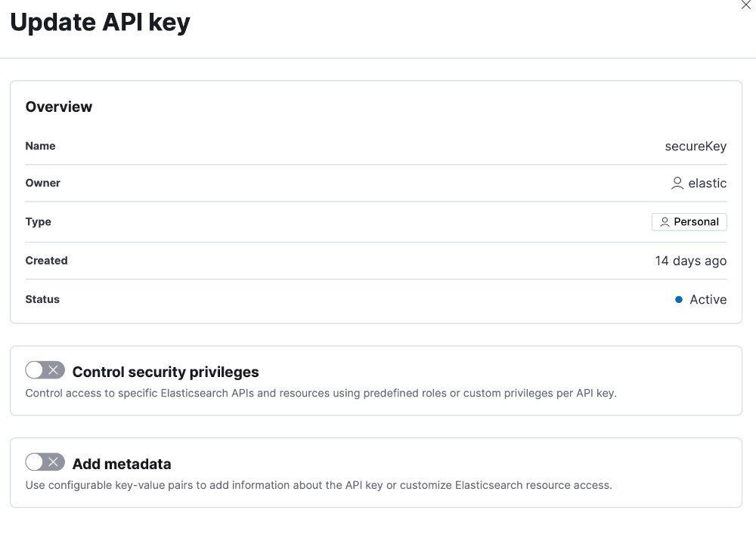
Task: Click the user icon beside elastic owner
Action: [x=677, y=183]
